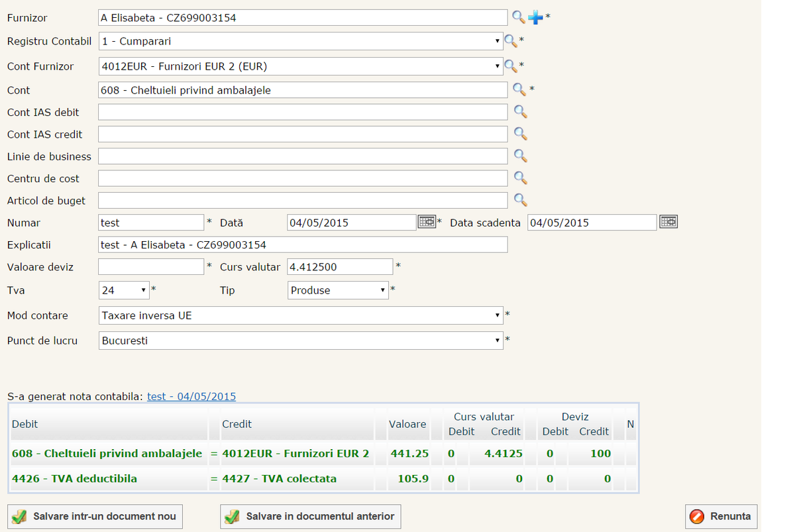Open Mod contare dropdown

300,315
